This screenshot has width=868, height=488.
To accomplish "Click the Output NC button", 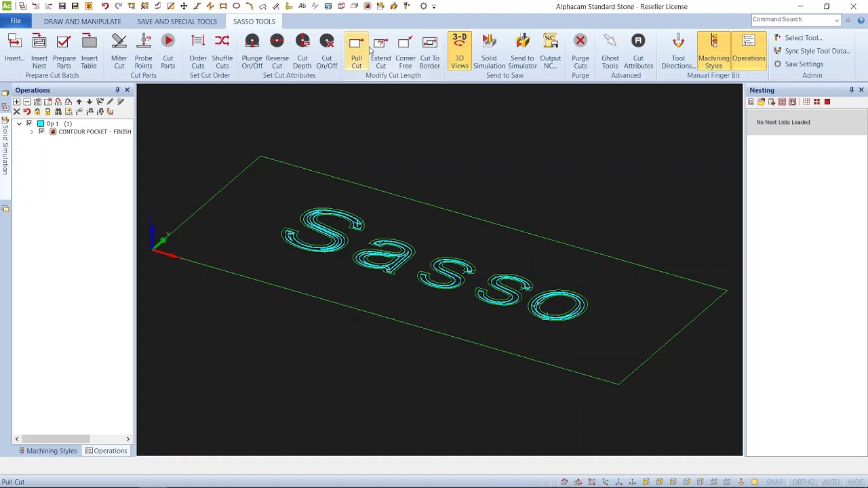I will click(x=550, y=52).
